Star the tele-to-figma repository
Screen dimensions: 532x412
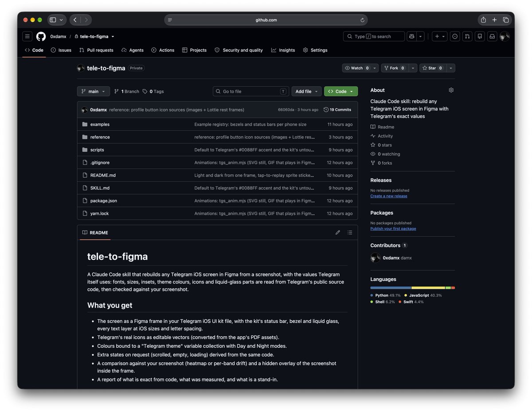coord(432,68)
